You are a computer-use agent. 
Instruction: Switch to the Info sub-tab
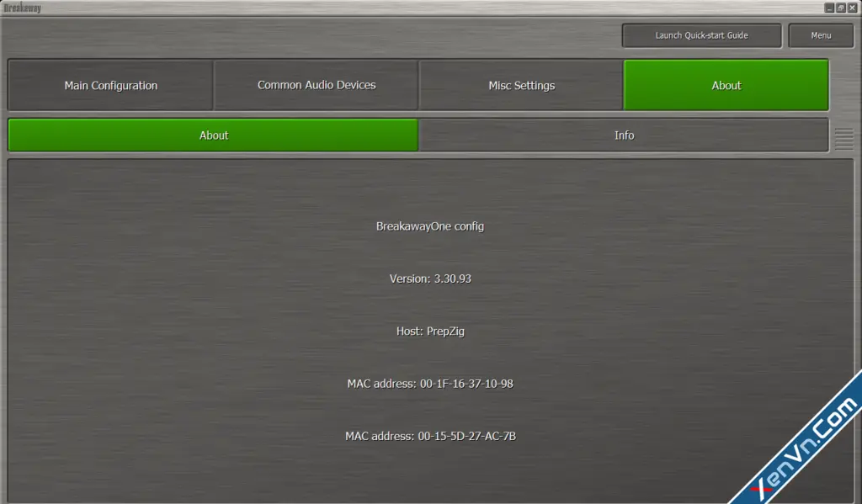pyautogui.click(x=624, y=135)
